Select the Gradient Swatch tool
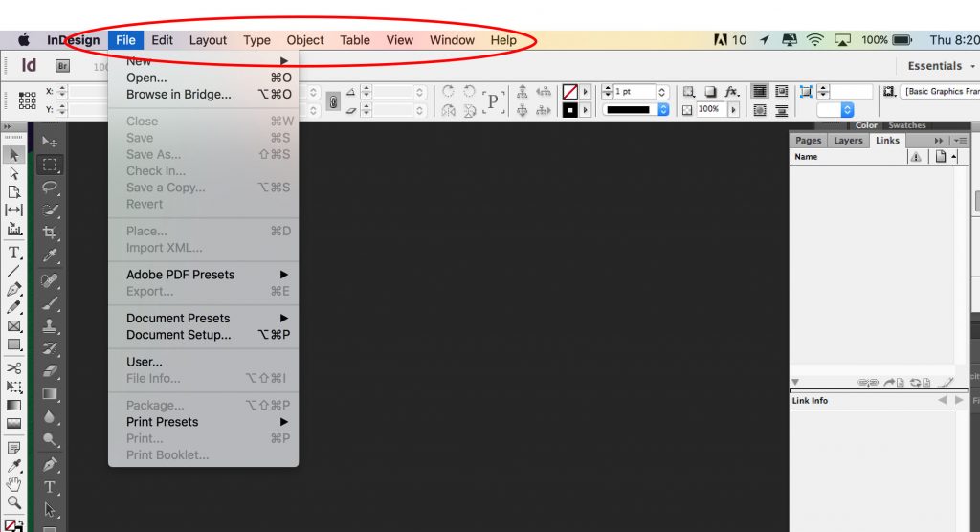This screenshot has height=532, width=980. [13, 405]
